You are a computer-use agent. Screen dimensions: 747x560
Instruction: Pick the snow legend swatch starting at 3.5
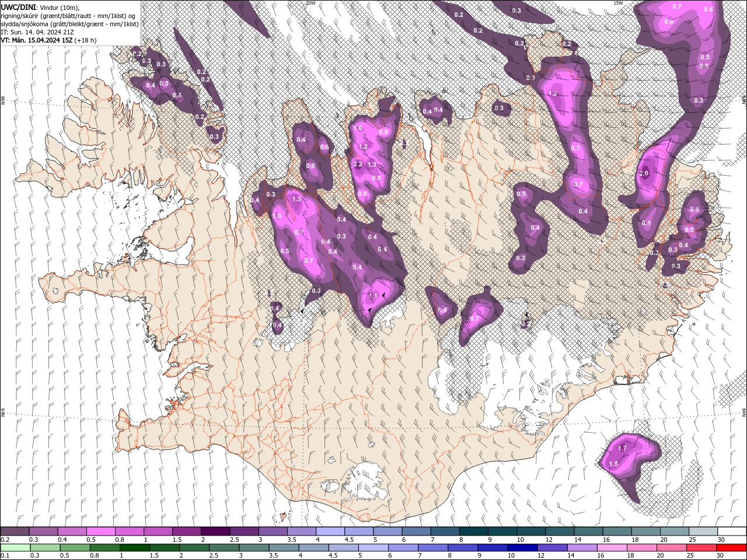[x=301, y=531]
